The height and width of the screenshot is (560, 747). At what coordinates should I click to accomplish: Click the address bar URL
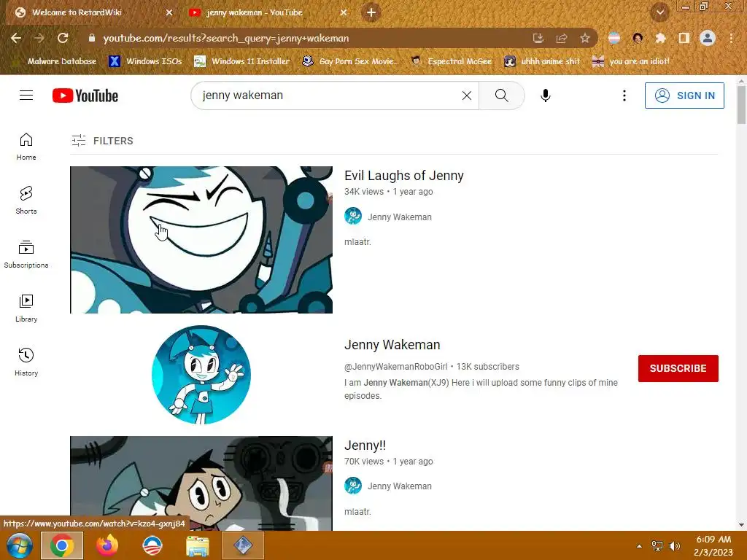pyautogui.click(x=226, y=38)
